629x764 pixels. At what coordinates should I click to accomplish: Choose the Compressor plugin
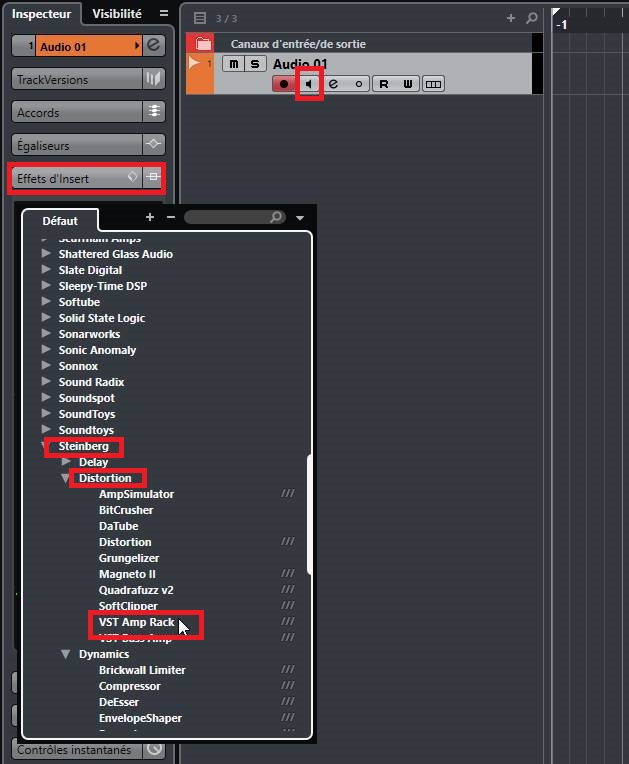130,686
